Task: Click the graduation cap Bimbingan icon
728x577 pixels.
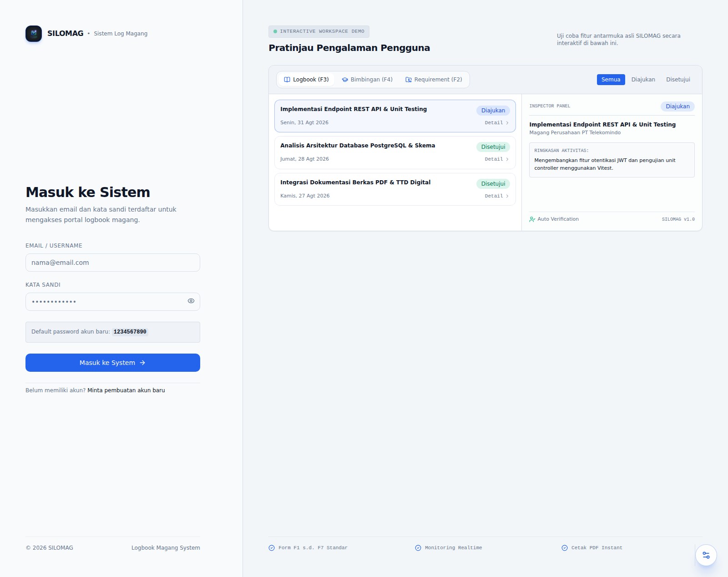Action: (x=345, y=80)
